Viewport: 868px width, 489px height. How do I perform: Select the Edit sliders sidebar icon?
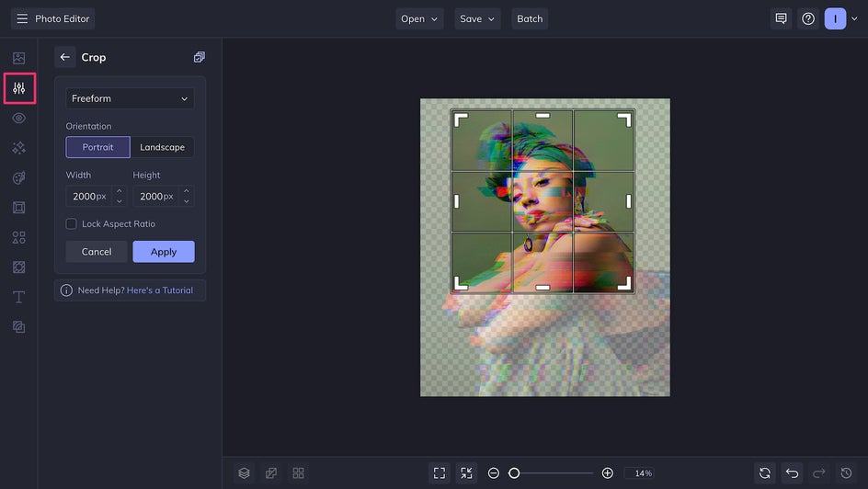click(18, 88)
